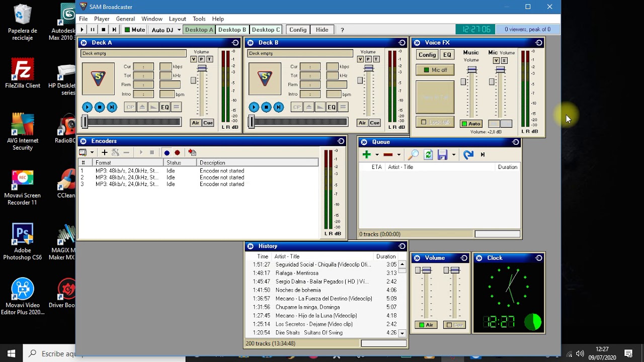Start all encoders with the blue circle
The width and height of the screenshot is (644, 362).
tap(167, 153)
